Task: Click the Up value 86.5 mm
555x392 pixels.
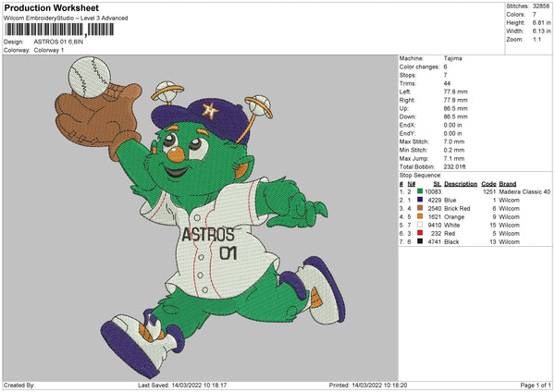Action: [x=455, y=108]
